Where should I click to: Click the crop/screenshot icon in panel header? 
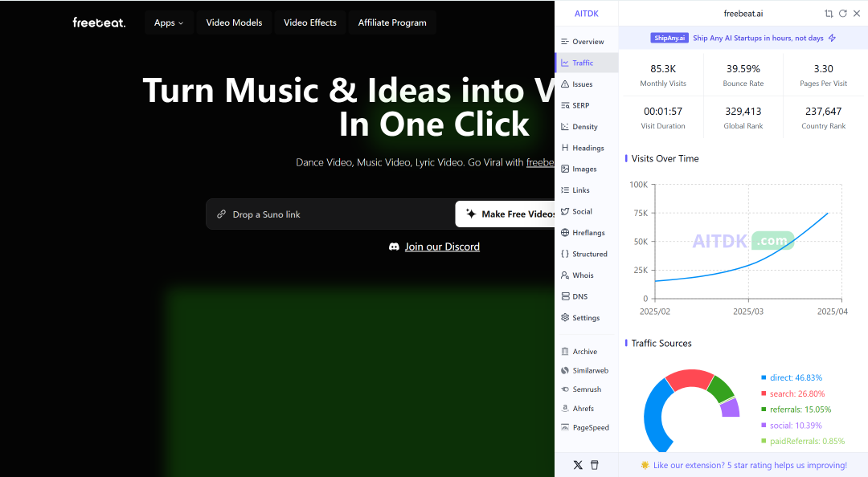(829, 14)
